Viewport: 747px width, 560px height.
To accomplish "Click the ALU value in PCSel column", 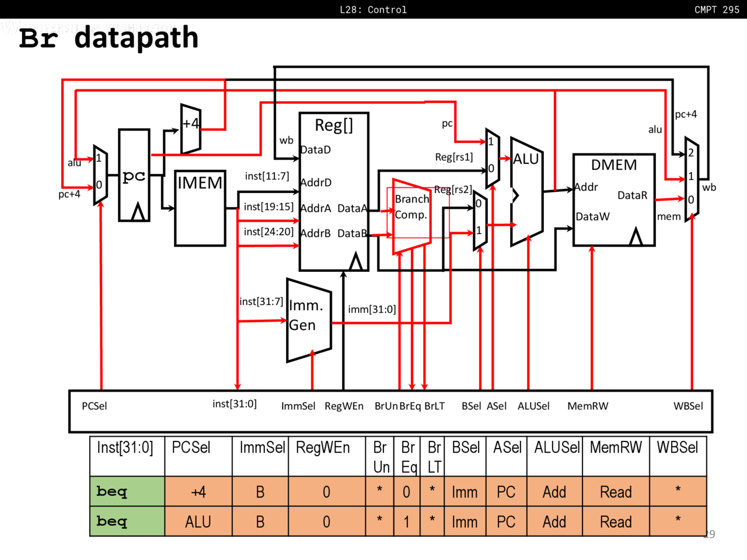I will coord(198,522).
